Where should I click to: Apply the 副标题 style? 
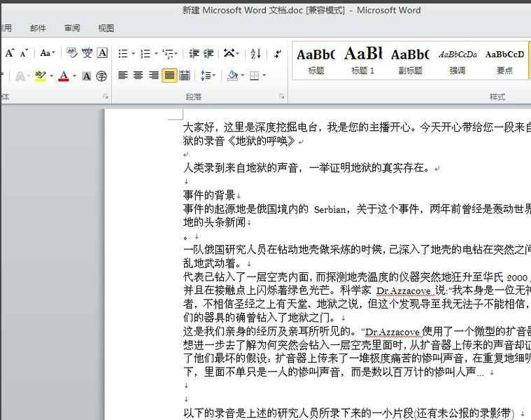[x=410, y=59]
